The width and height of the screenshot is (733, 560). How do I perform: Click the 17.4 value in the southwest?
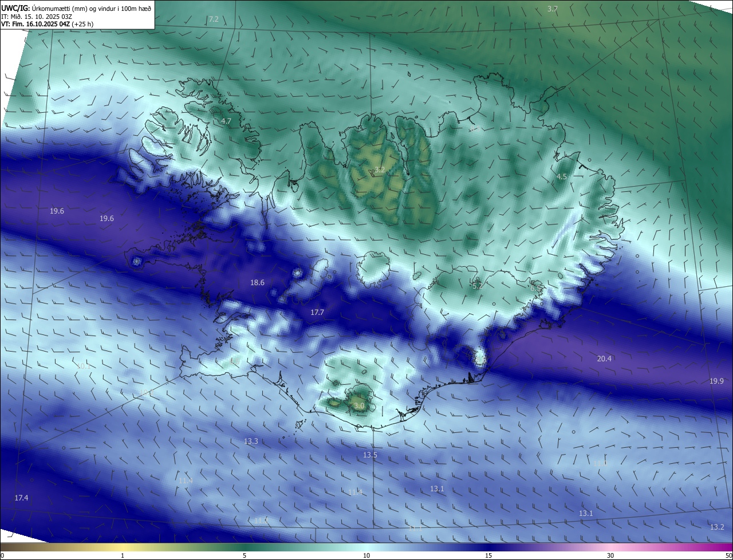[x=22, y=498]
